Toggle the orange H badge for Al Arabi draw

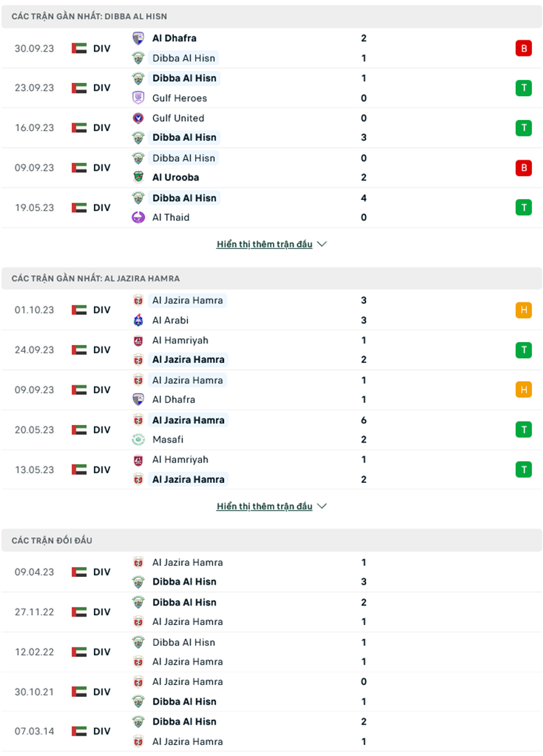coord(524,310)
